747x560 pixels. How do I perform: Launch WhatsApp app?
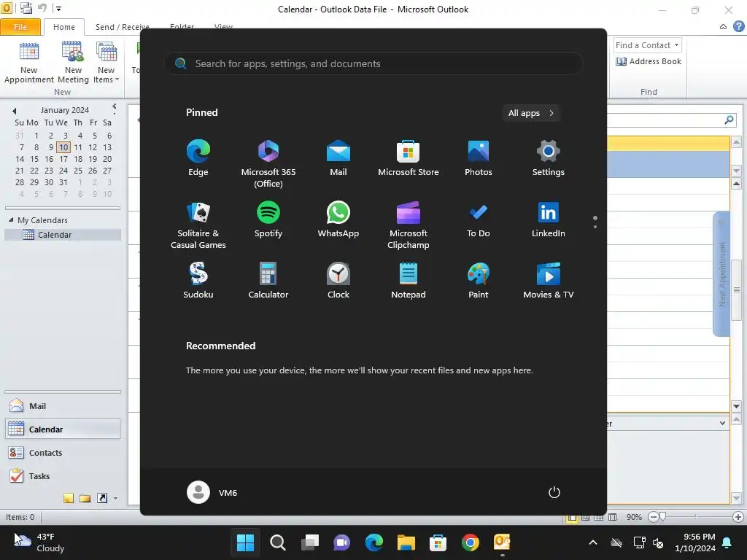[338, 219]
